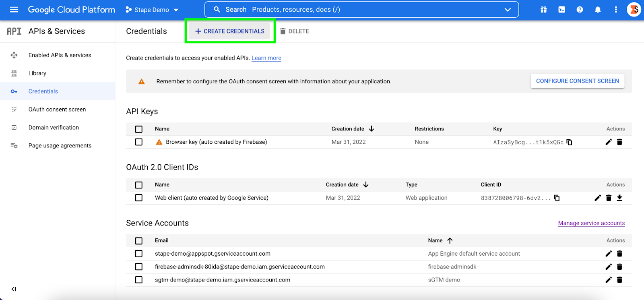Select Credentials in the sidebar
Viewport: 644px width, 300px height.
(57, 91)
